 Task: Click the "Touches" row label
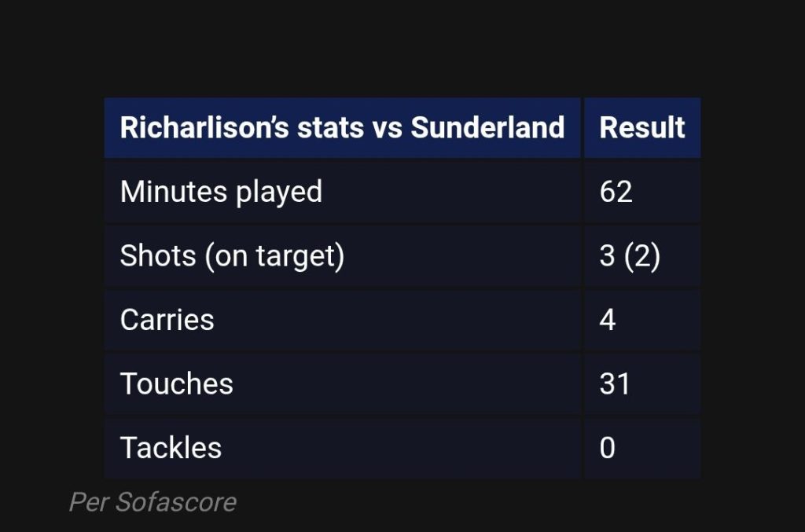[177, 383]
